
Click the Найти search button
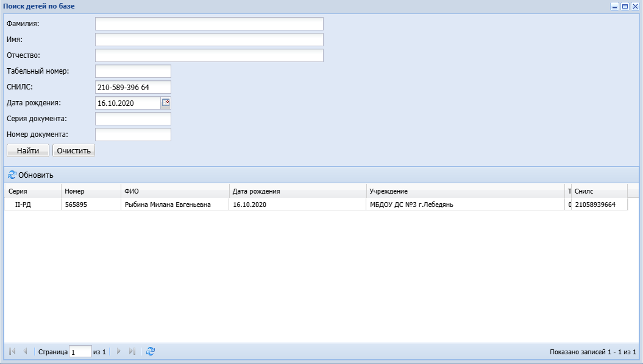tap(28, 150)
